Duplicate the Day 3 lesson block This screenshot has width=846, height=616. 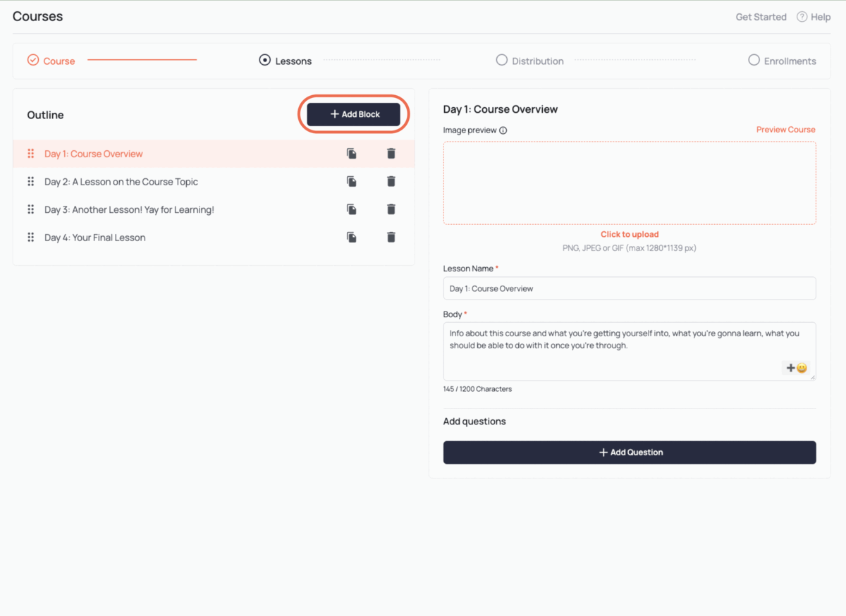[351, 209]
